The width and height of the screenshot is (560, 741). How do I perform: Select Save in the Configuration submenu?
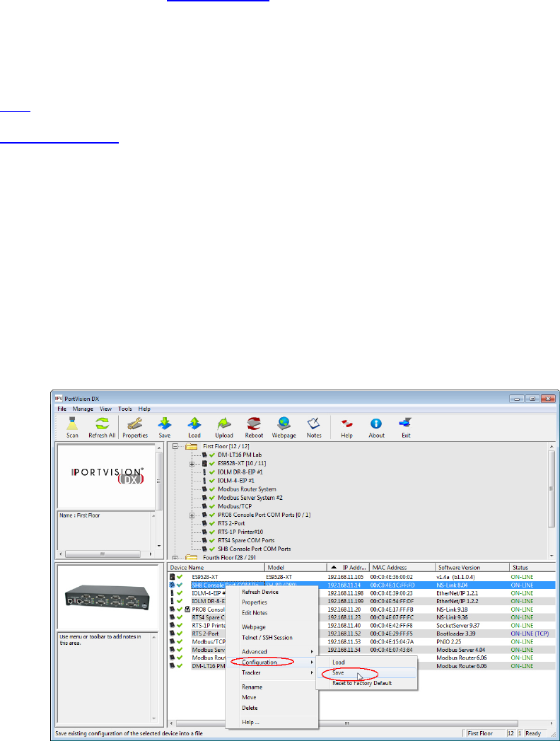click(x=367, y=672)
